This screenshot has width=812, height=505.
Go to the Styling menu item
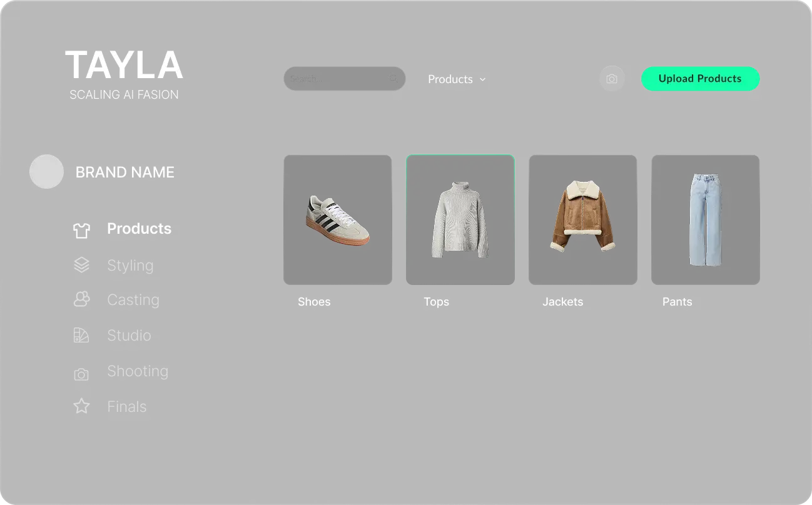[130, 265]
